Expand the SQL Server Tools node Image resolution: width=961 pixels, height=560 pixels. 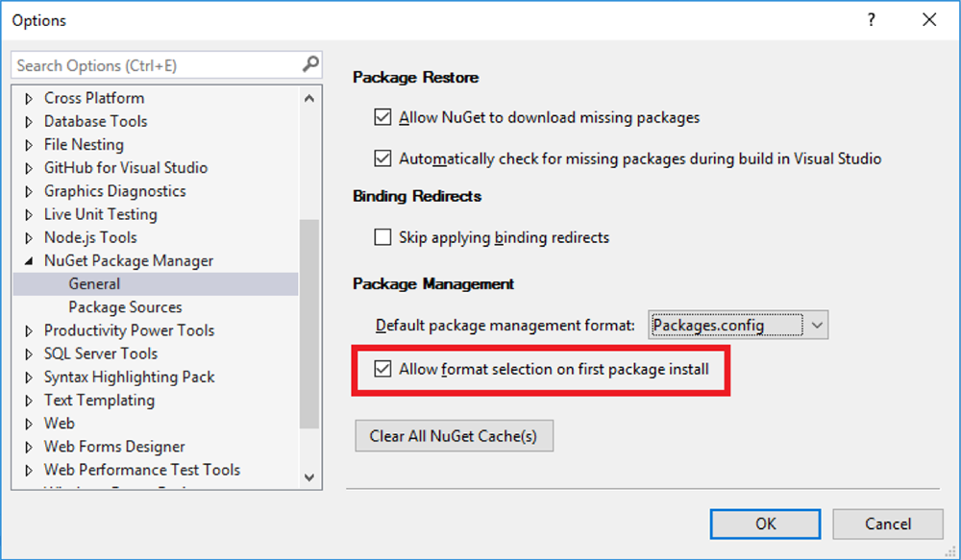[x=29, y=354]
